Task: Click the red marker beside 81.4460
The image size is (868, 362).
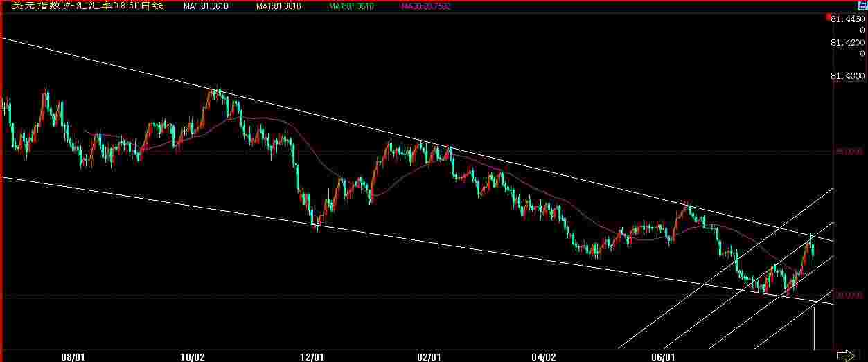Action: pos(828,17)
